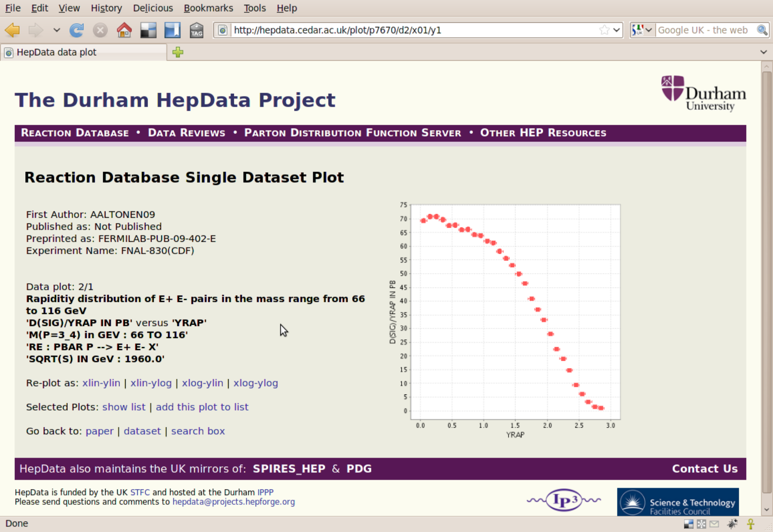Reload the current page
This screenshot has height=532, width=773.
click(76, 30)
